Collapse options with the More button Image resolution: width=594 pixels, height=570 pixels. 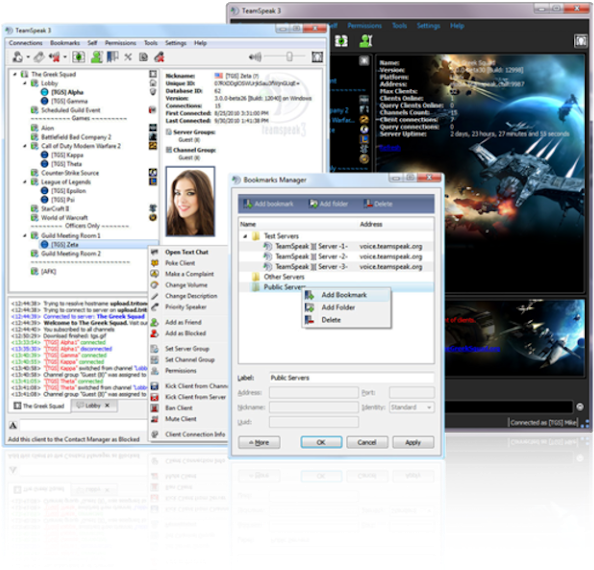coord(259,442)
